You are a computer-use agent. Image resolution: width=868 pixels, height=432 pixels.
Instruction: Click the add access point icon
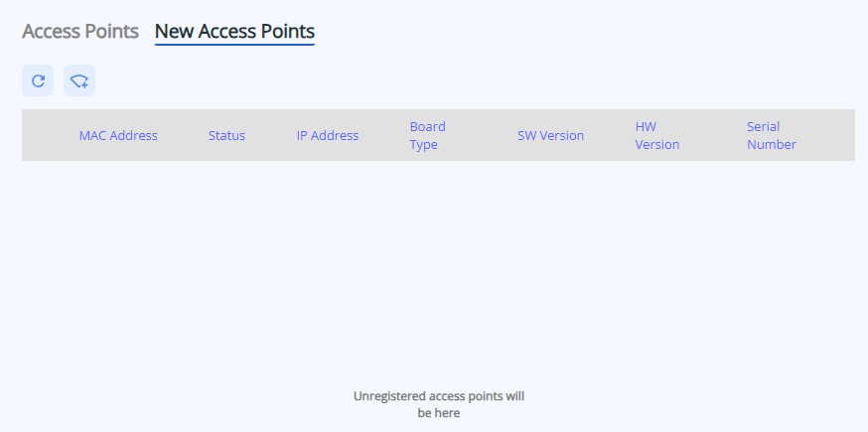pos(79,81)
